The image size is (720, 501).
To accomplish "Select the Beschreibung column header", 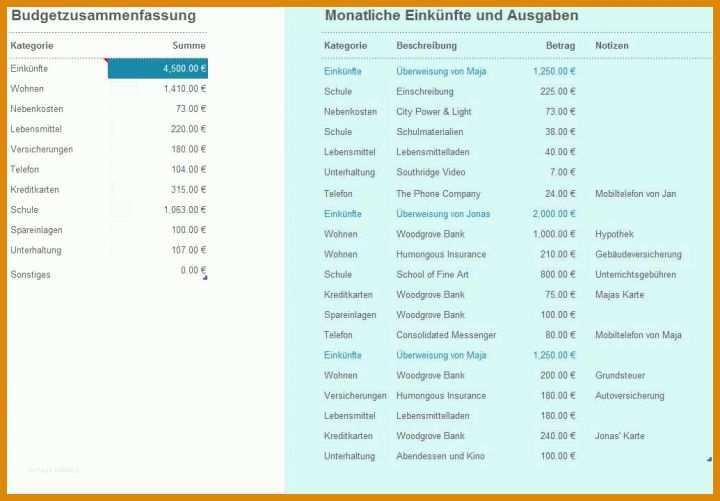I will coord(427,45).
